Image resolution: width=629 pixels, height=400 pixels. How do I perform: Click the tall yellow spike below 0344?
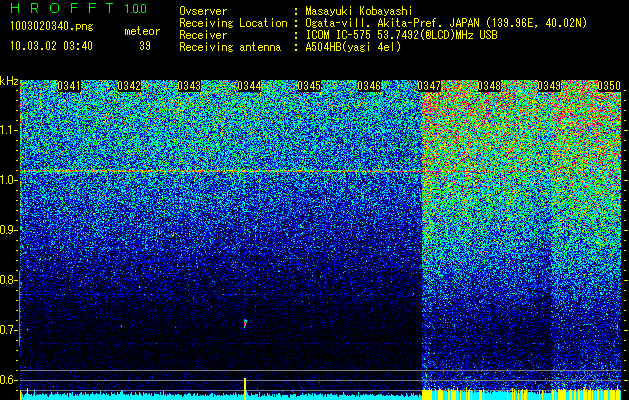(x=245, y=388)
